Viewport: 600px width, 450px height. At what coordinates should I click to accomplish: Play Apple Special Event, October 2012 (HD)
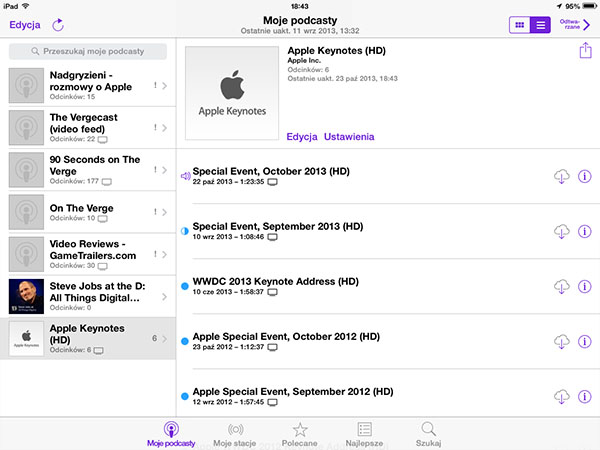[286, 336]
